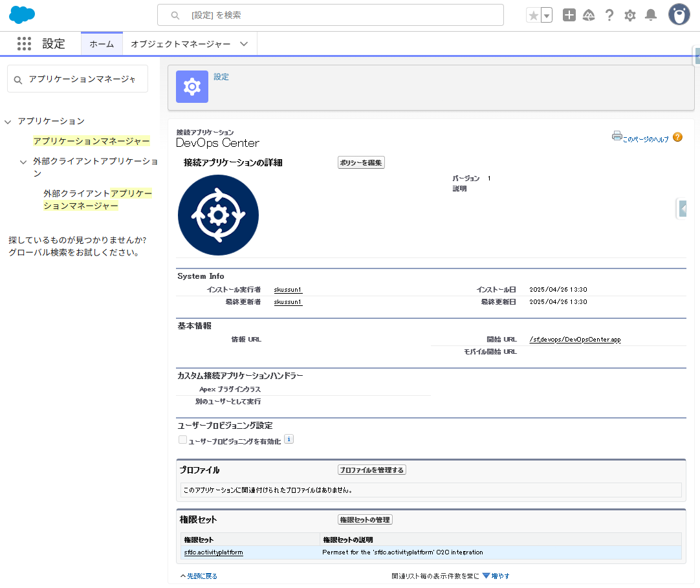The image size is (700, 588).
Task: Collapse the アプリケーション tree section
Action: click(x=8, y=122)
